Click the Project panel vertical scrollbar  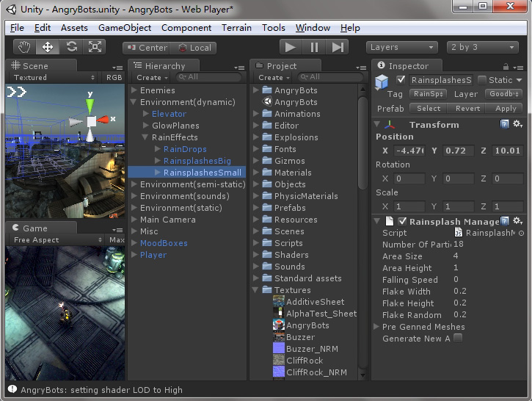coord(362,142)
